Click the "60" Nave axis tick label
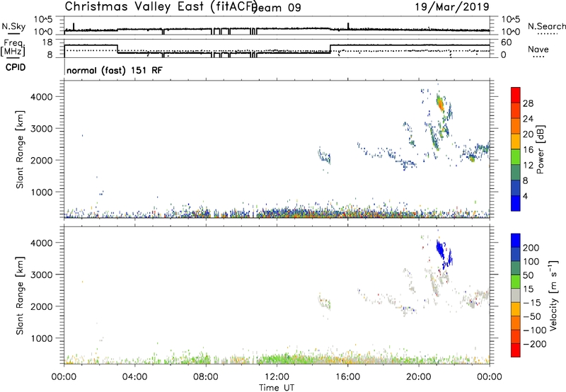This screenshot has width=566, height=392. 507,42
